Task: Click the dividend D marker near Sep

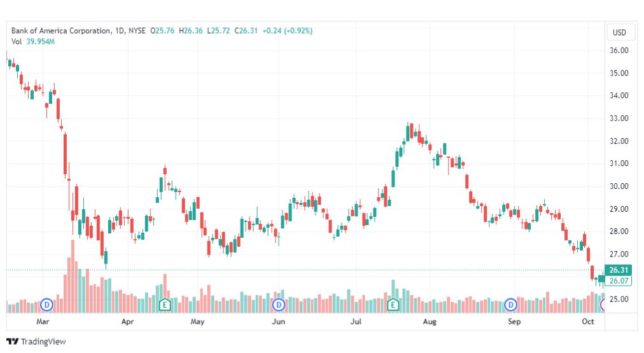Action: tap(510, 305)
